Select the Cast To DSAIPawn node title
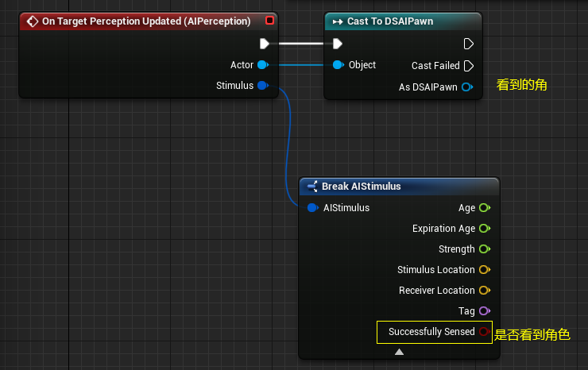This screenshot has height=370, width=588. [x=390, y=21]
